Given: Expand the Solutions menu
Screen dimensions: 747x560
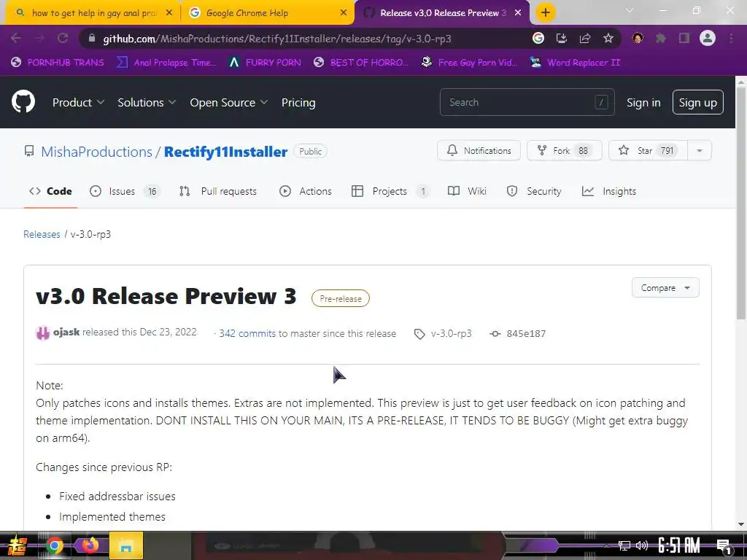Looking at the screenshot, I should click(147, 102).
